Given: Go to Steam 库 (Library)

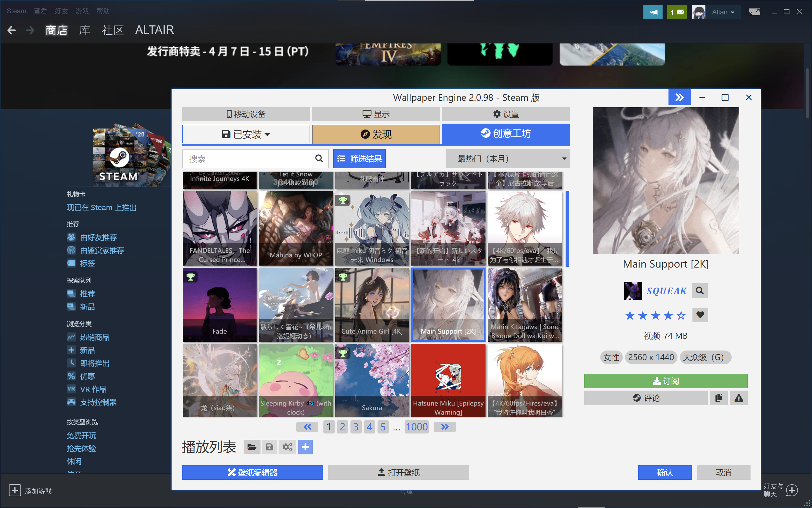Looking at the screenshot, I should click(x=85, y=30).
